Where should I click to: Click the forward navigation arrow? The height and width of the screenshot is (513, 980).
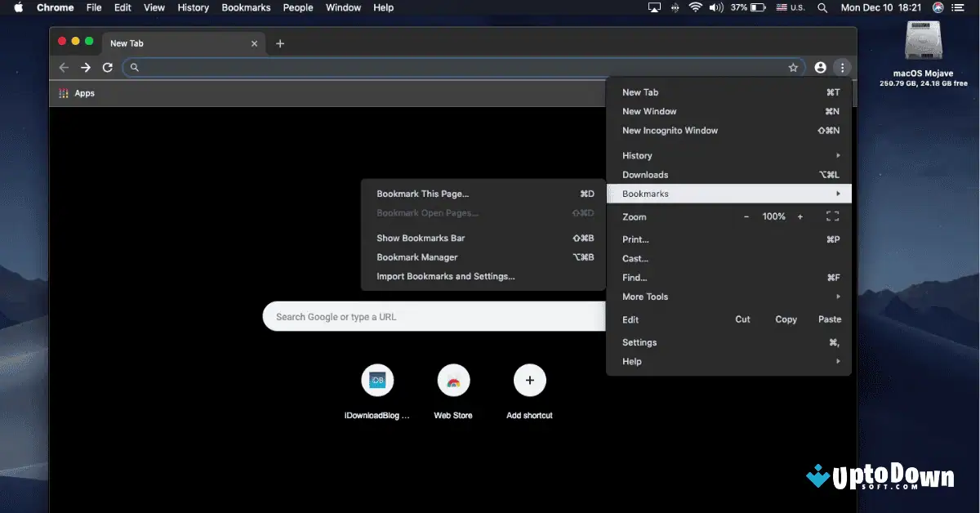85,68
